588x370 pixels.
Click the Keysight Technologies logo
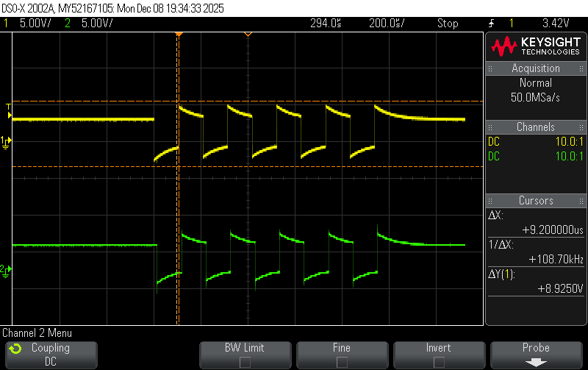(536, 47)
